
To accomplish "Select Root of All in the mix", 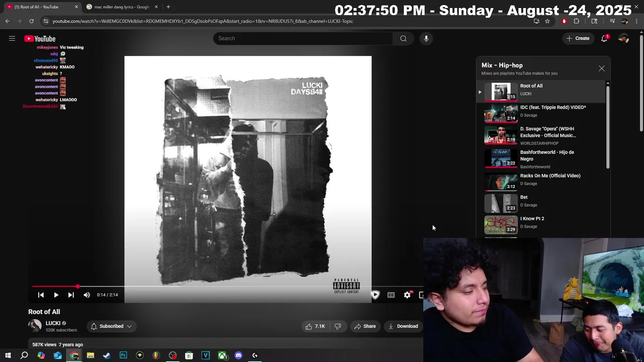I will pos(541,92).
